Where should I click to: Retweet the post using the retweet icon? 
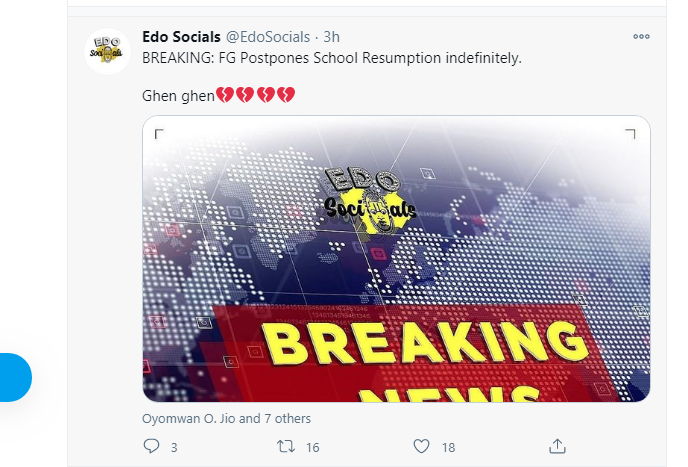click(x=285, y=446)
